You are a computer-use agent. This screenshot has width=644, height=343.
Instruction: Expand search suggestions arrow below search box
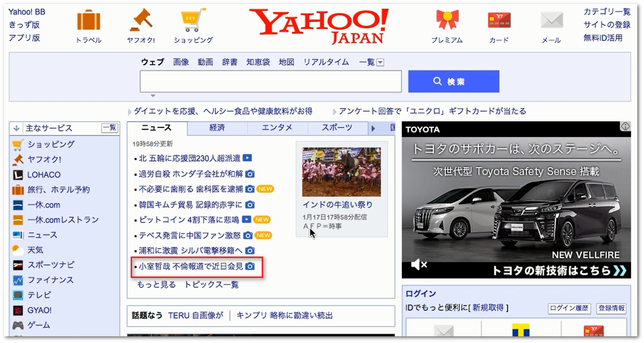pyautogui.click(x=153, y=96)
